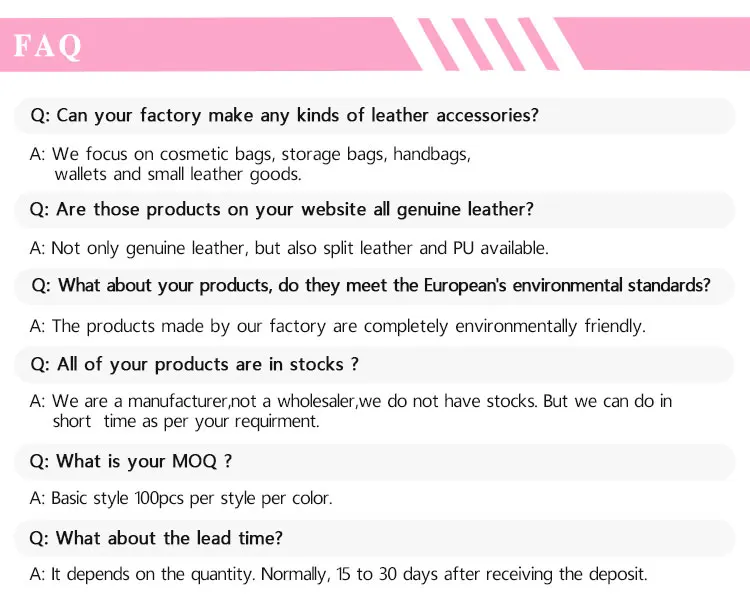Click the FAQ heading text
Image resolution: width=750 pixels, height=611 pixels.
47,46
